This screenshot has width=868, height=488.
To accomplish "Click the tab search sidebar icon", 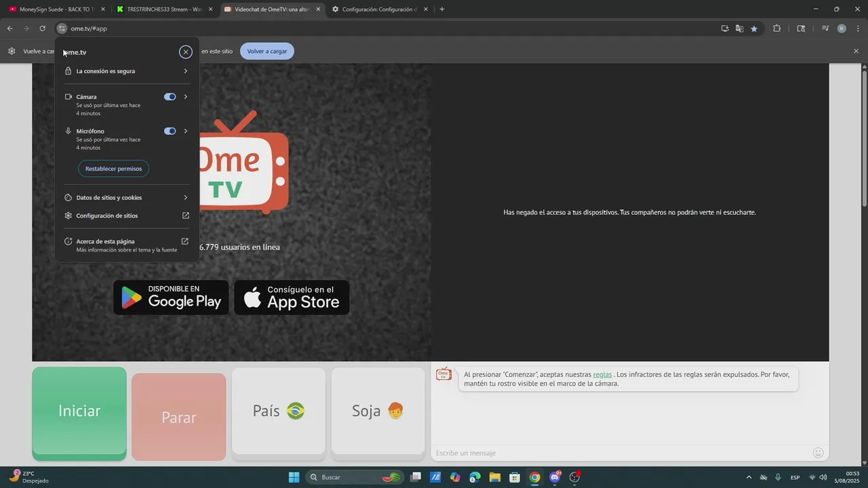I will point(801,28).
